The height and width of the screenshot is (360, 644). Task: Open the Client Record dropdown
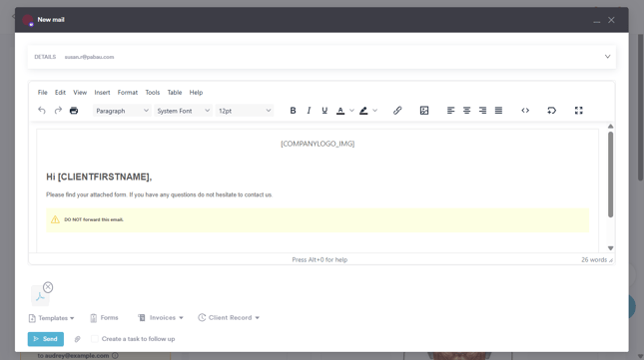tap(229, 318)
